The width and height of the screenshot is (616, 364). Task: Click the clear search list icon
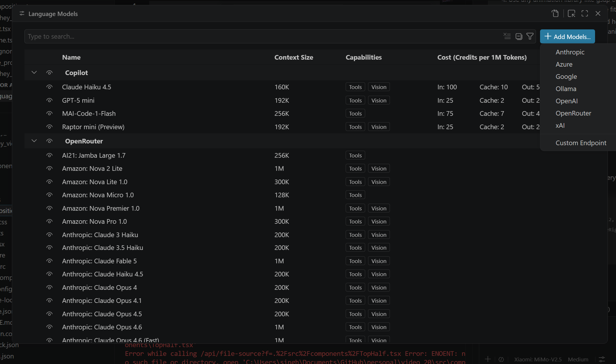point(507,36)
